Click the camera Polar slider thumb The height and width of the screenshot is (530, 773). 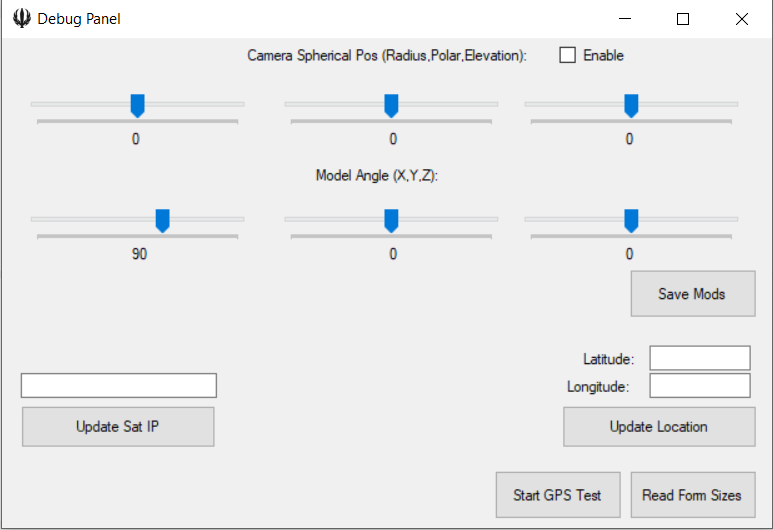(x=392, y=105)
